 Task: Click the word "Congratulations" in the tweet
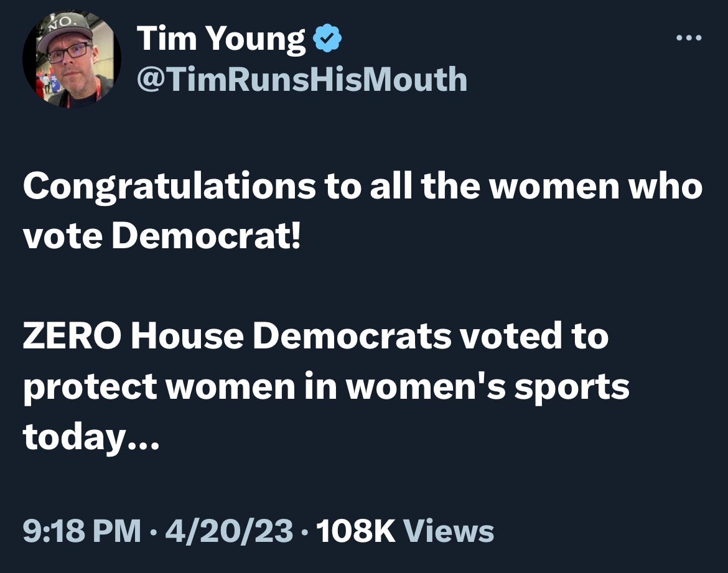169,187
